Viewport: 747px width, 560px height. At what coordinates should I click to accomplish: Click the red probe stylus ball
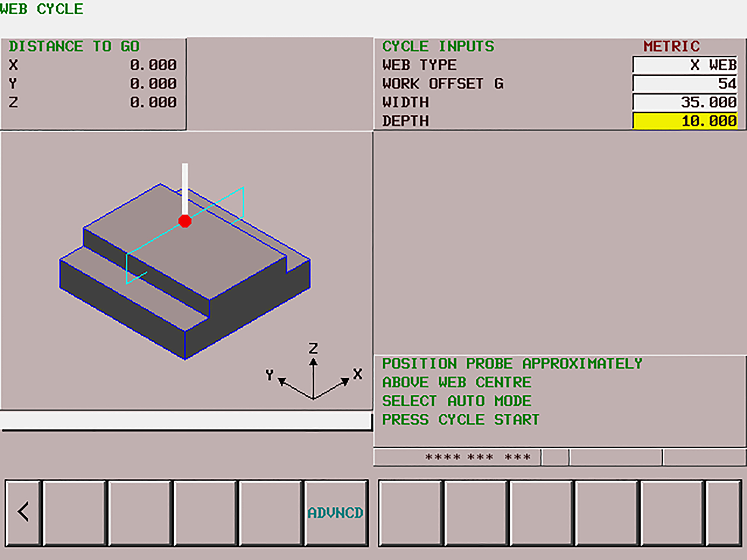pyautogui.click(x=185, y=221)
